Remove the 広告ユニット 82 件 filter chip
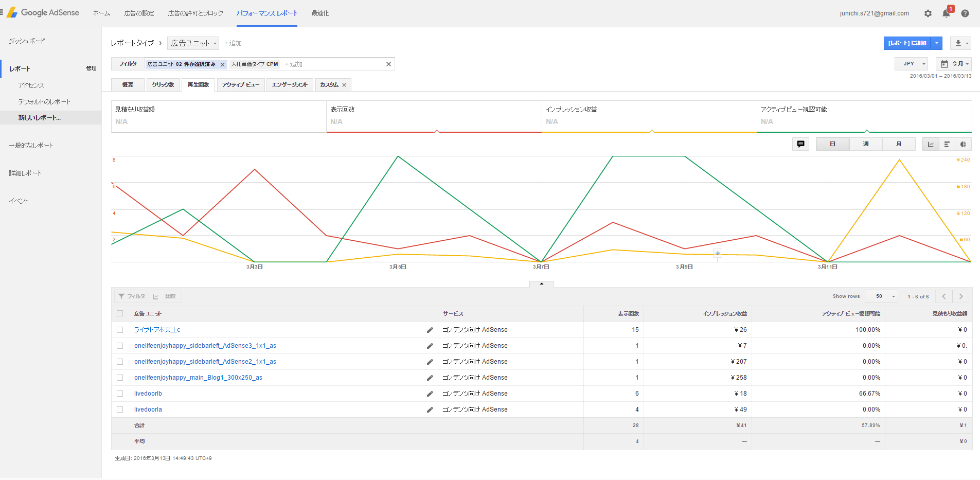 tap(222, 64)
